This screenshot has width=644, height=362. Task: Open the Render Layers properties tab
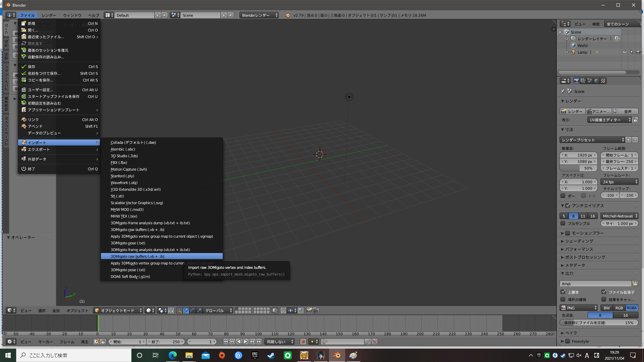tap(583, 81)
